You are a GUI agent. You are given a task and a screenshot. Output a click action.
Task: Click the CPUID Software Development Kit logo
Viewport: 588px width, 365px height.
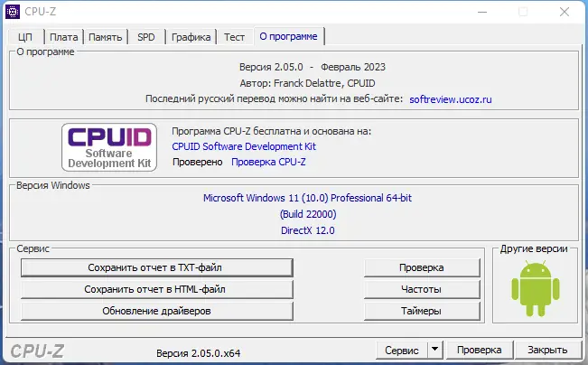coord(109,147)
